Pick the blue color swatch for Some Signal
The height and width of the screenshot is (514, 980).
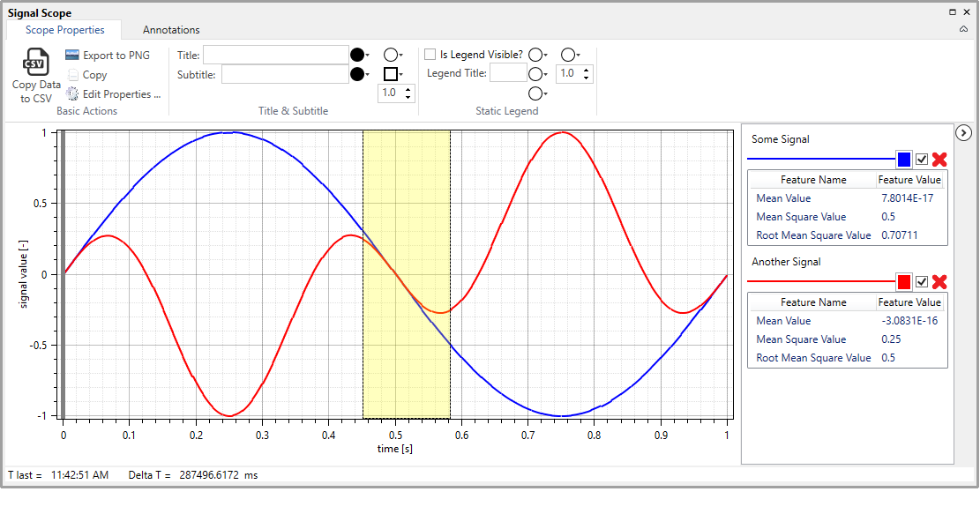[903, 160]
